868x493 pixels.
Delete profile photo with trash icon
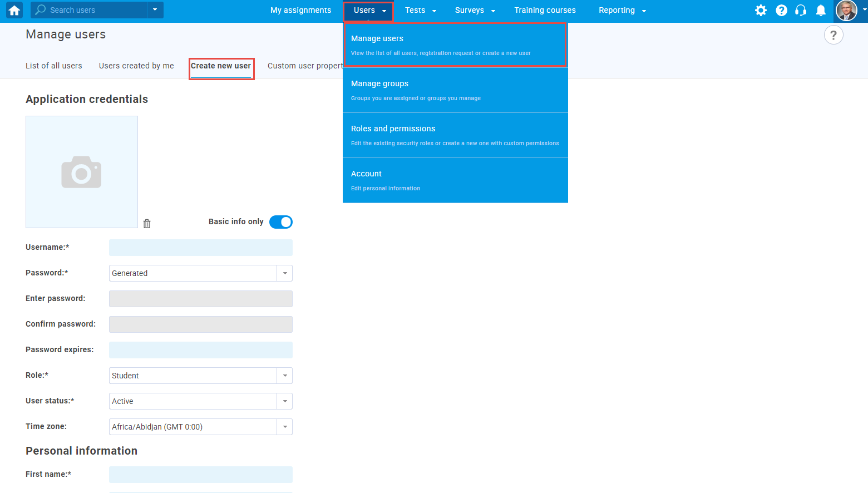(147, 224)
